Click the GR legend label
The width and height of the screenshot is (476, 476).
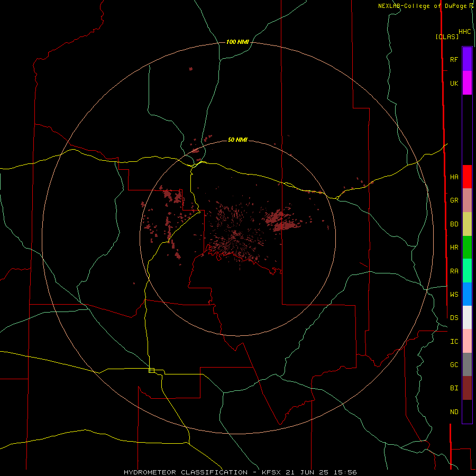454,200
